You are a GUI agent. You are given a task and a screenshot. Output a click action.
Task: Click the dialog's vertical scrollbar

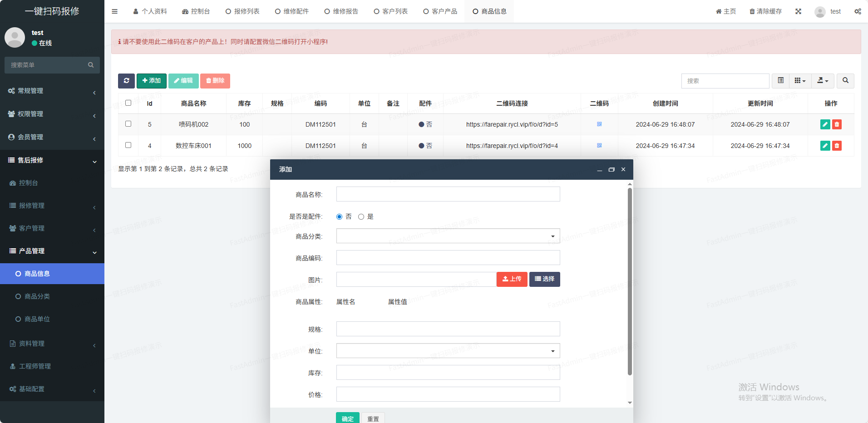coord(630,281)
